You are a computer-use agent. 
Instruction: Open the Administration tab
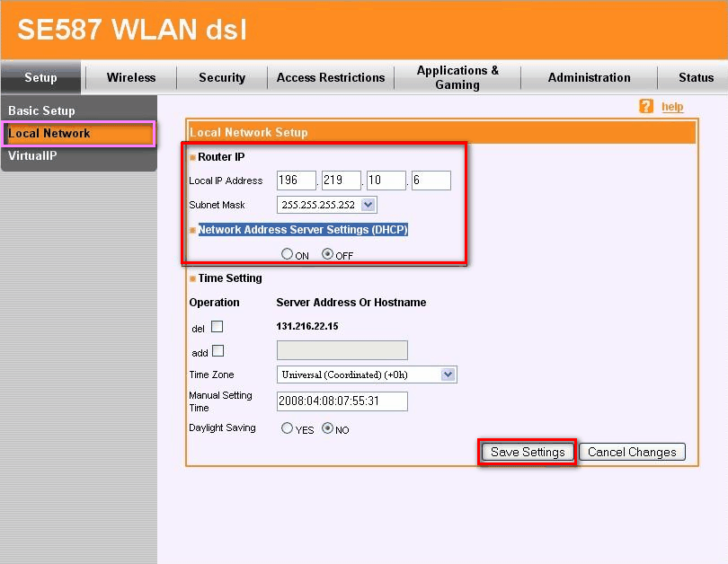click(x=590, y=77)
